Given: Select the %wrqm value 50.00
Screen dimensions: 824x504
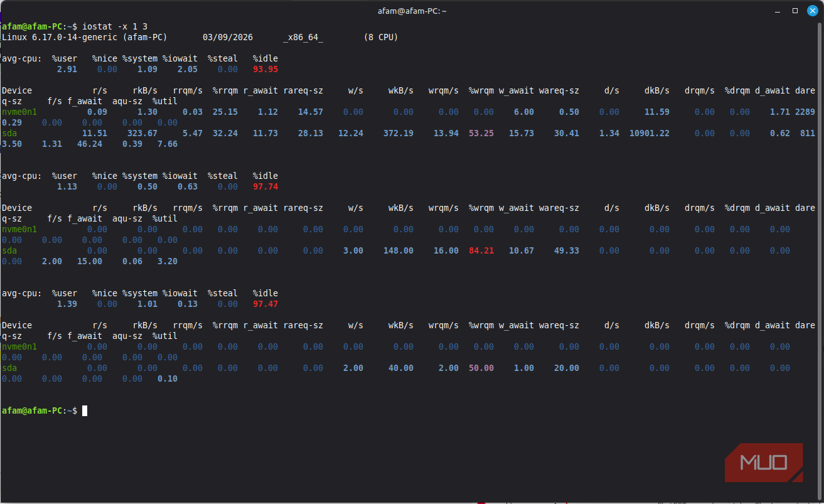Looking at the screenshot, I should pos(481,368).
